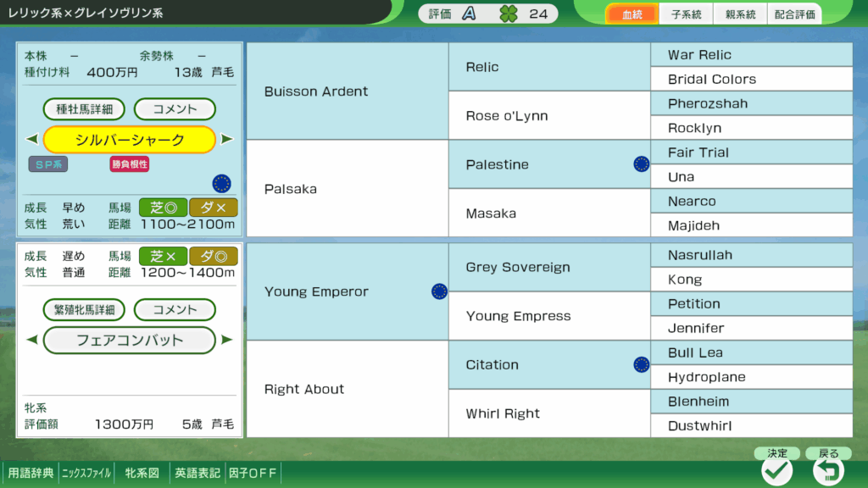Viewport: 868px width, 488px height.
Task: Click the 戻る return arrow icon
Action: click(x=828, y=471)
